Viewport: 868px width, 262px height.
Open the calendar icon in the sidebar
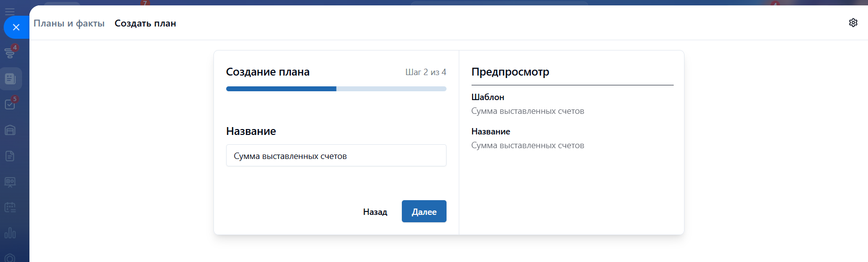pyautogui.click(x=10, y=208)
